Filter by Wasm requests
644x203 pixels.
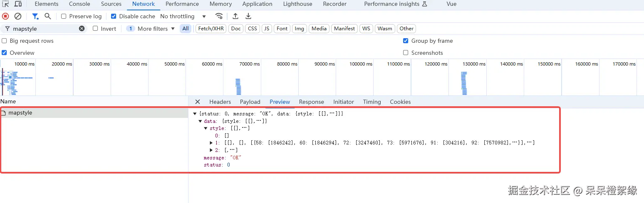click(x=385, y=29)
